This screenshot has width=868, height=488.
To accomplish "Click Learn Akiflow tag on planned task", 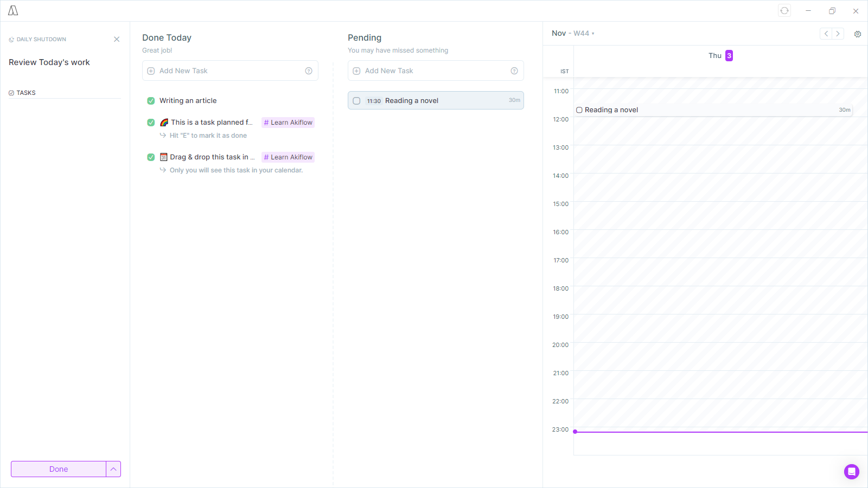I will tap(288, 123).
